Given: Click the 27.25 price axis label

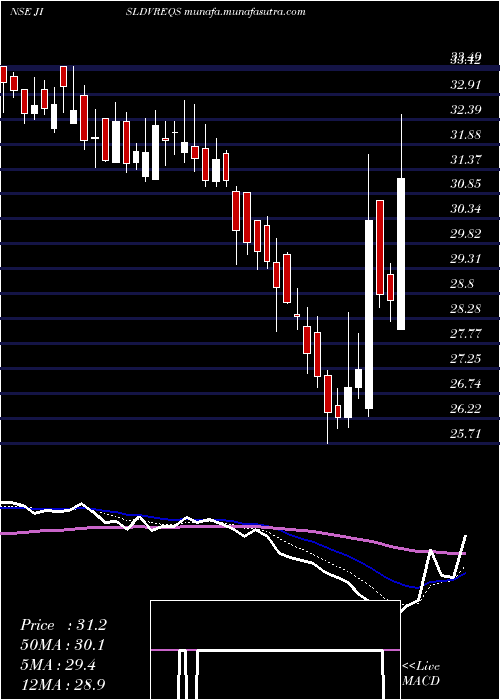Looking at the screenshot, I should point(466,359).
